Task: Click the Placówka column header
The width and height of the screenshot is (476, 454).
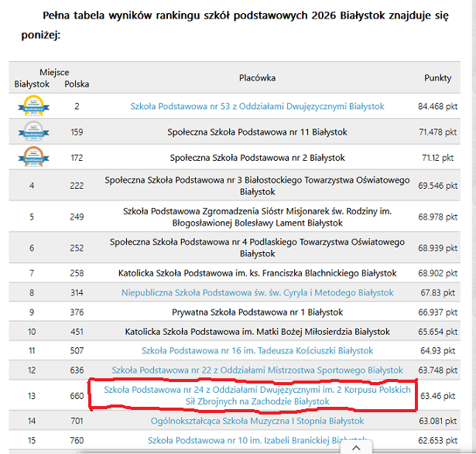Action: point(257,78)
